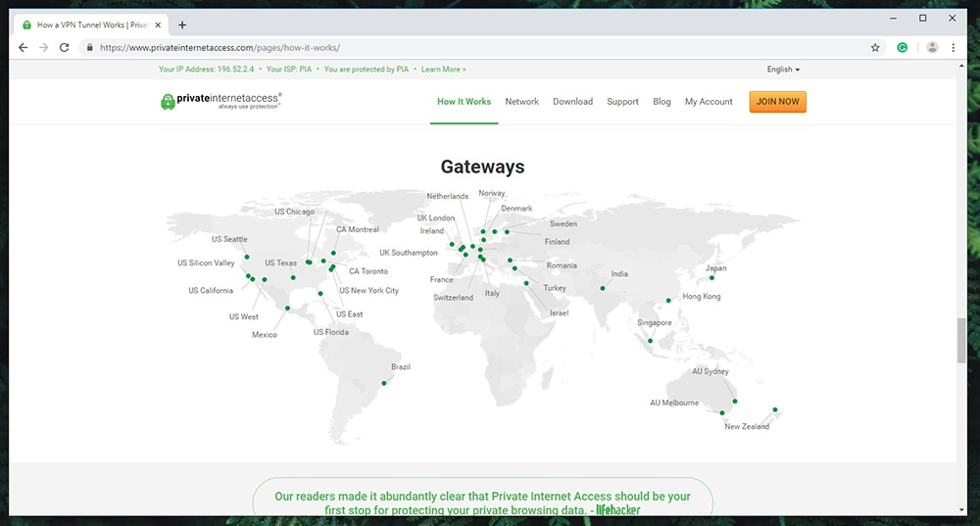Click the US Florida map label
980x526 pixels.
[x=331, y=332]
